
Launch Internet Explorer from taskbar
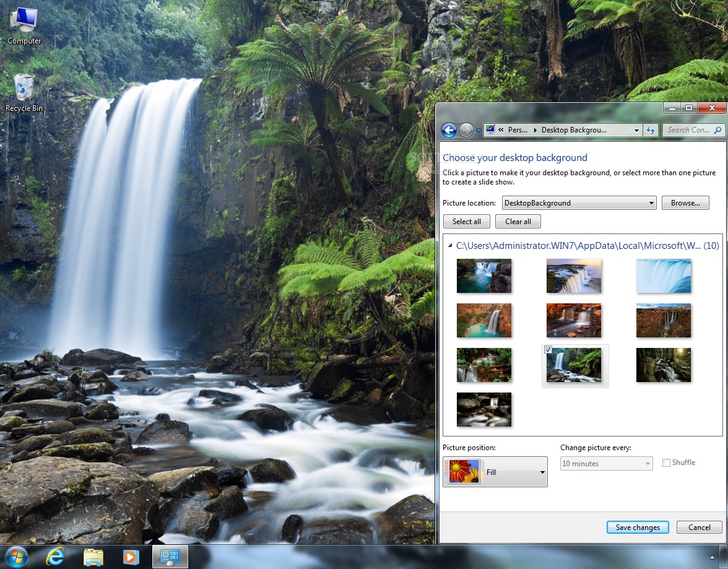(x=55, y=557)
